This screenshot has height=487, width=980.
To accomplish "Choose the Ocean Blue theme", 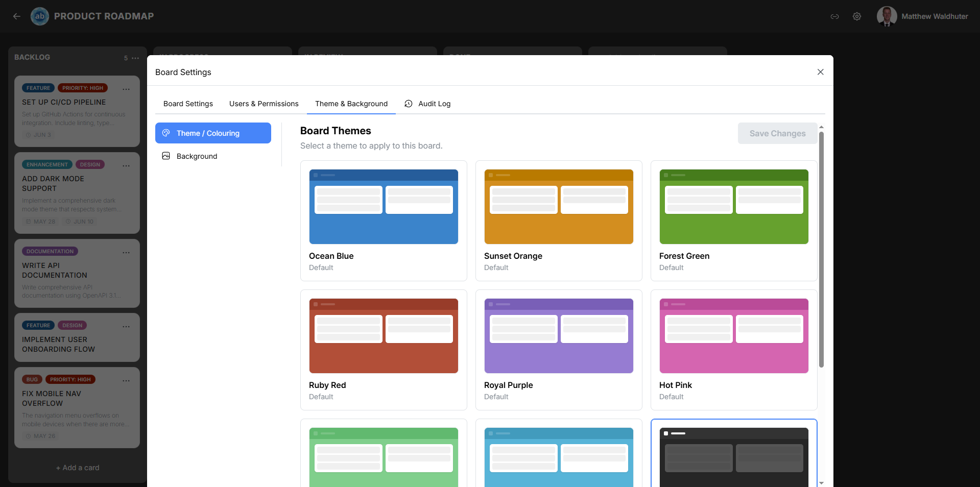I will click(384, 221).
